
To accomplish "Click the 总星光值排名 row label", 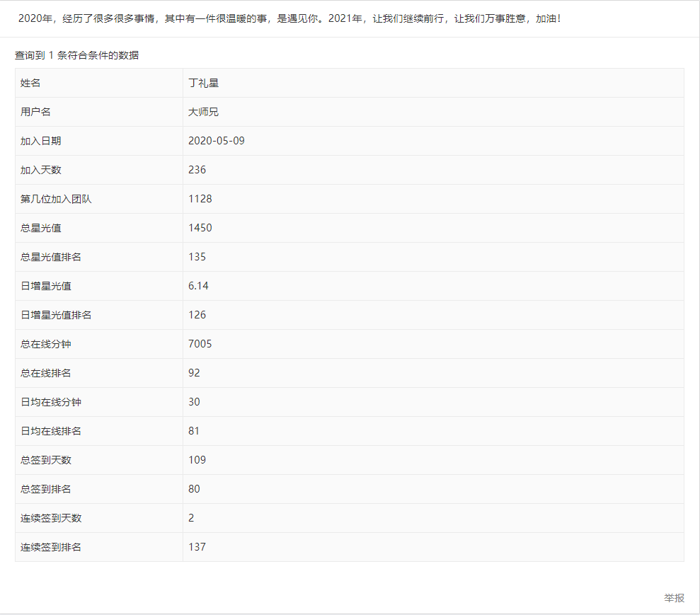I will tap(51, 257).
